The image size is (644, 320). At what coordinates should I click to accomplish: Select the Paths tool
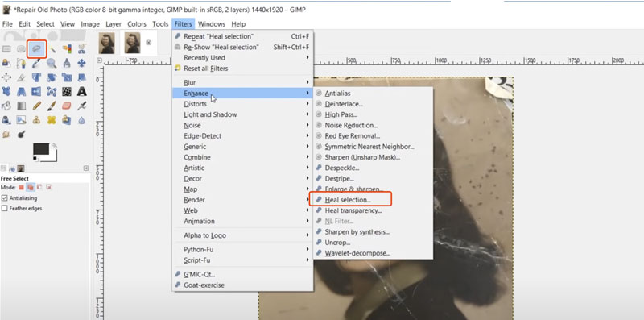[22, 64]
